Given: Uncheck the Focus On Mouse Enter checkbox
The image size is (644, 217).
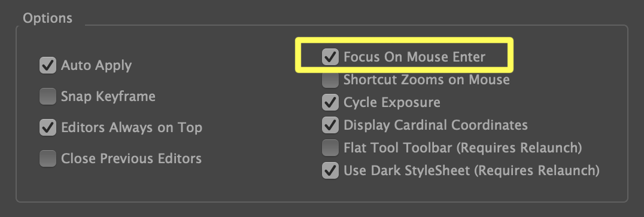Looking at the screenshot, I should tap(330, 57).
